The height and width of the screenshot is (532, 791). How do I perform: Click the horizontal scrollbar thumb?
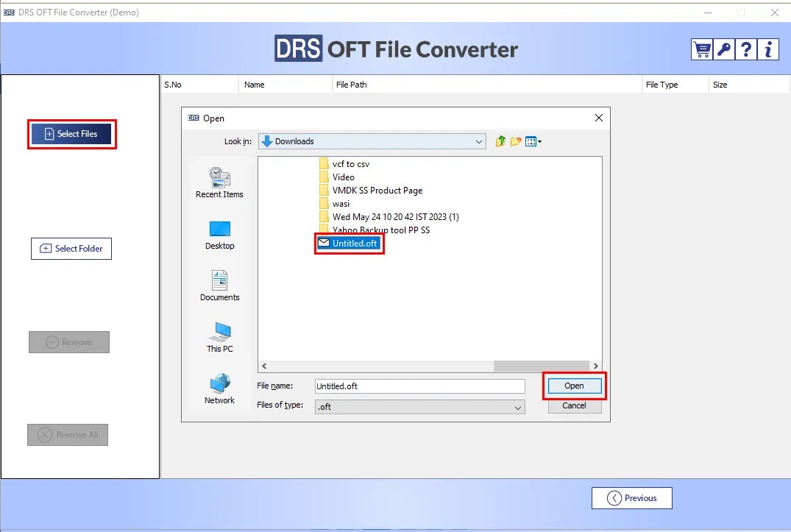click(x=542, y=366)
